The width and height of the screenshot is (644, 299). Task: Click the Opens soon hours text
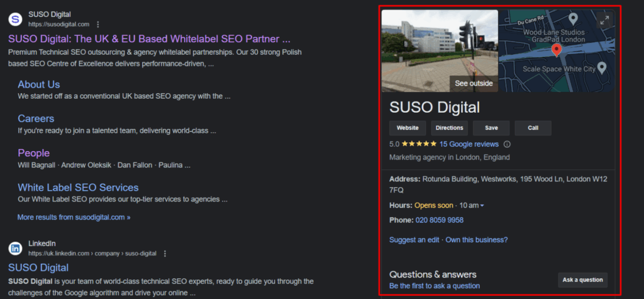(x=434, y=205)
